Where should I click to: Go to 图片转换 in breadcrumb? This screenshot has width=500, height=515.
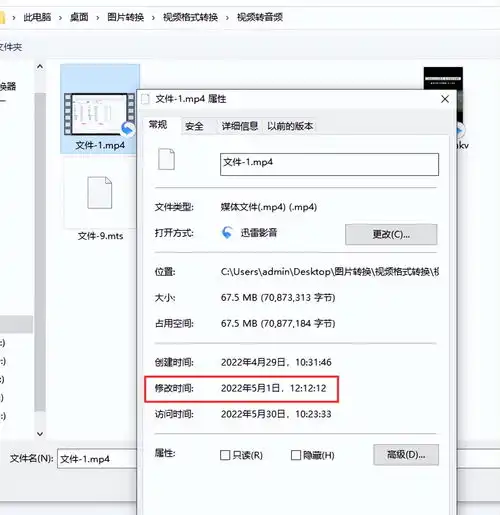125,17
